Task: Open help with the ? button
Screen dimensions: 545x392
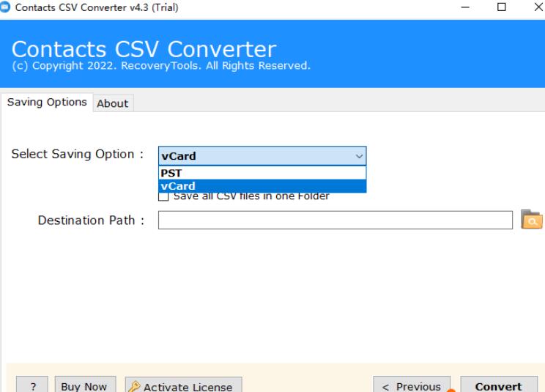Action: click(32, 385)
